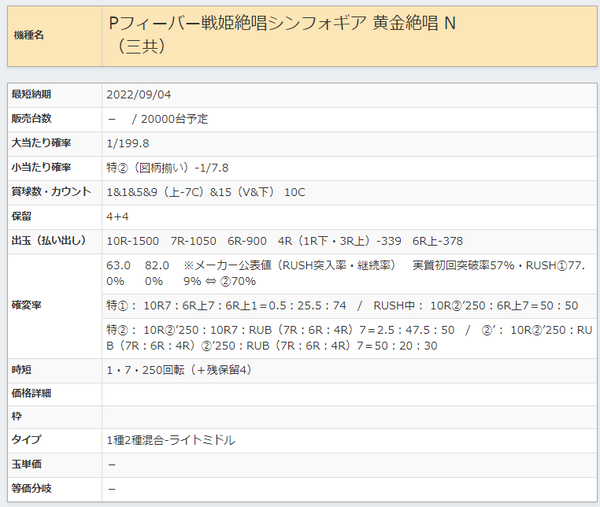Click the 販売台数 row label
The width and height of the screenshot is (600, 507).
point(31,119)
